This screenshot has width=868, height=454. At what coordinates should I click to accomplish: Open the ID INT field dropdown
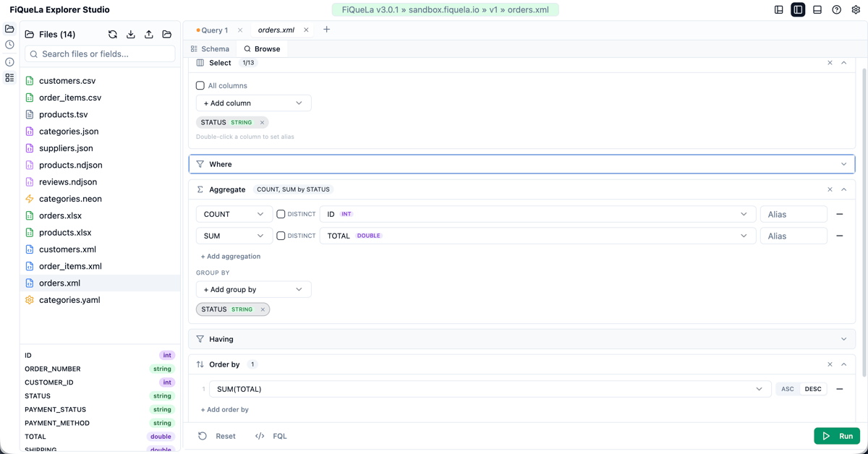pyautogui.click(x=537, y=214)
